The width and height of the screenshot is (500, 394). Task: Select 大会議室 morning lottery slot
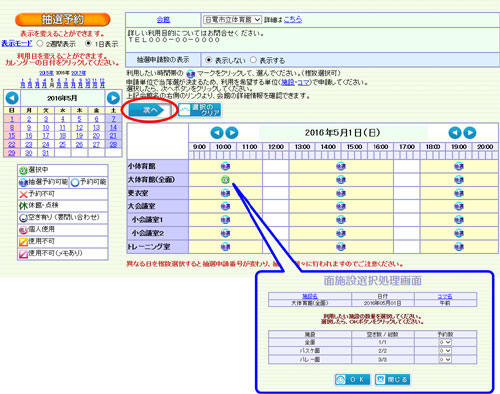225,206
